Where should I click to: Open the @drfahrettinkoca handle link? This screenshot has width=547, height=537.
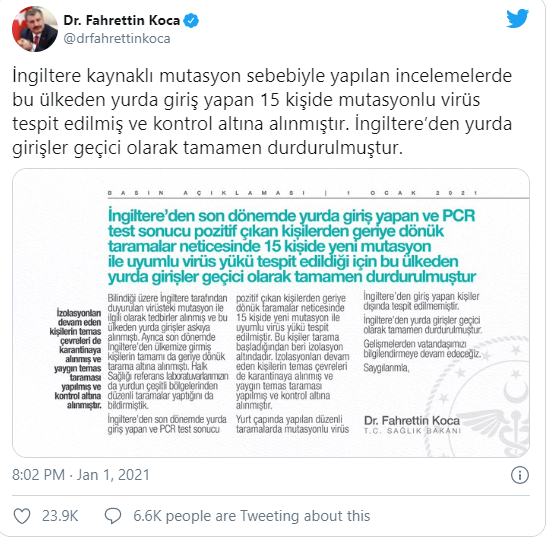tap(117, 38)
